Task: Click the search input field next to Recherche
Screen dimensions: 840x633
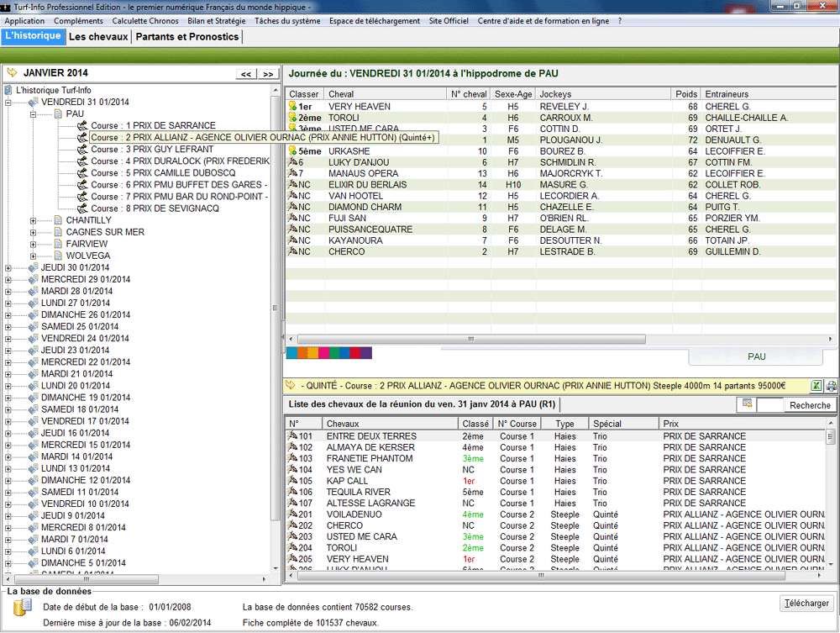Action: (769, 405)
